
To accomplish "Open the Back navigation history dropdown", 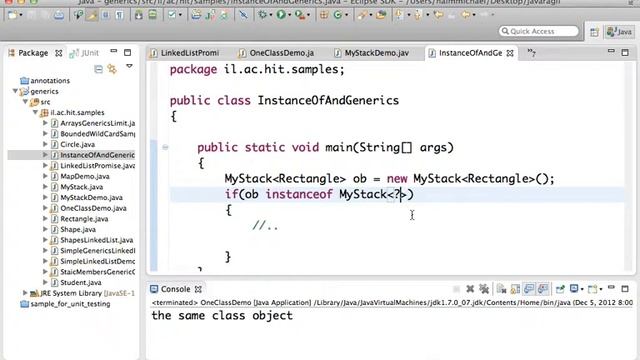I will tap(474, 15).
